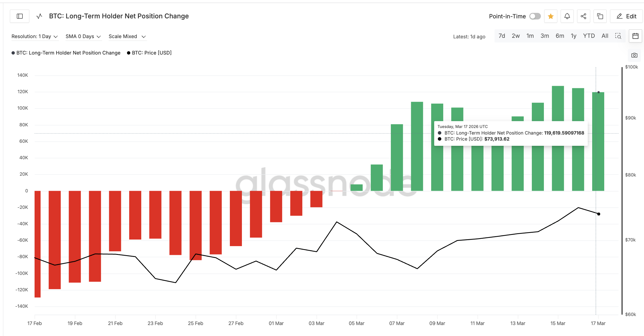Take a chart screenshot via the camera icon

(634, 55)
